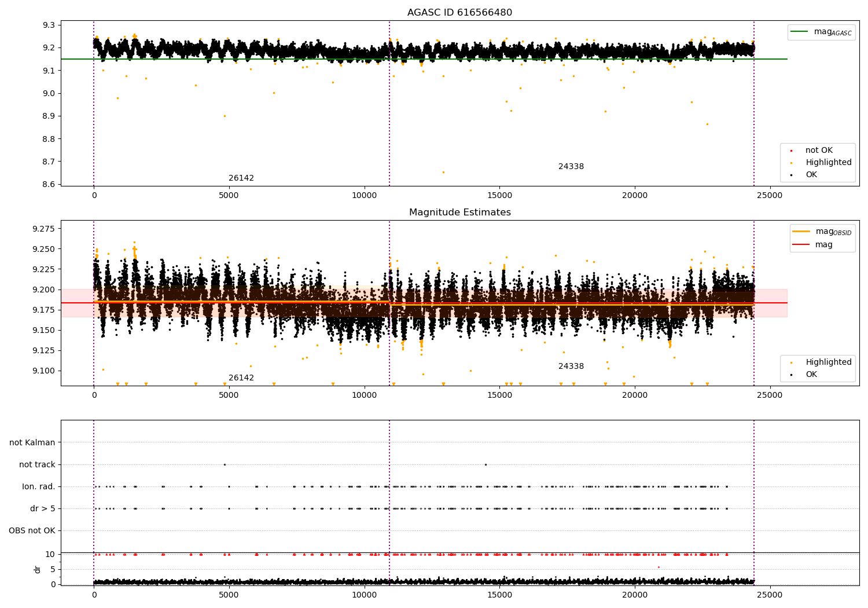Click the 24338 label in top plot
This screenshot has height=608, width=868.
click(x=571, y=167)
